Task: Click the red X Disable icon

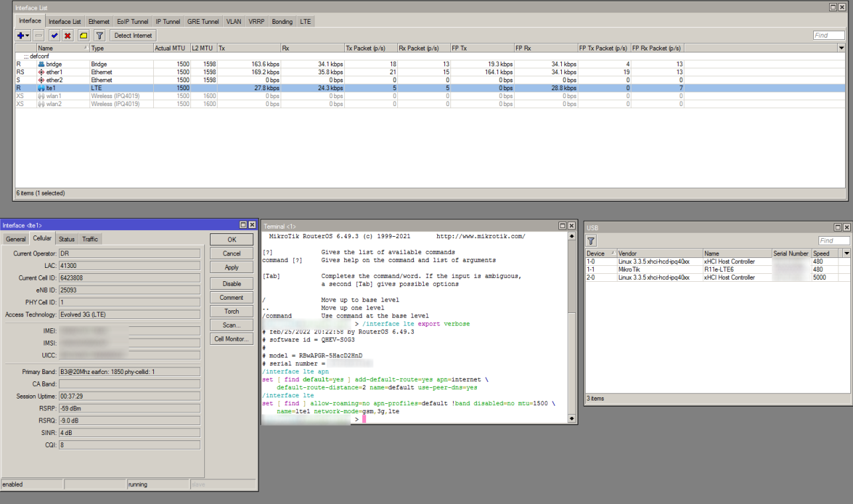Action: pyautogui.click(x=68, y=36)
